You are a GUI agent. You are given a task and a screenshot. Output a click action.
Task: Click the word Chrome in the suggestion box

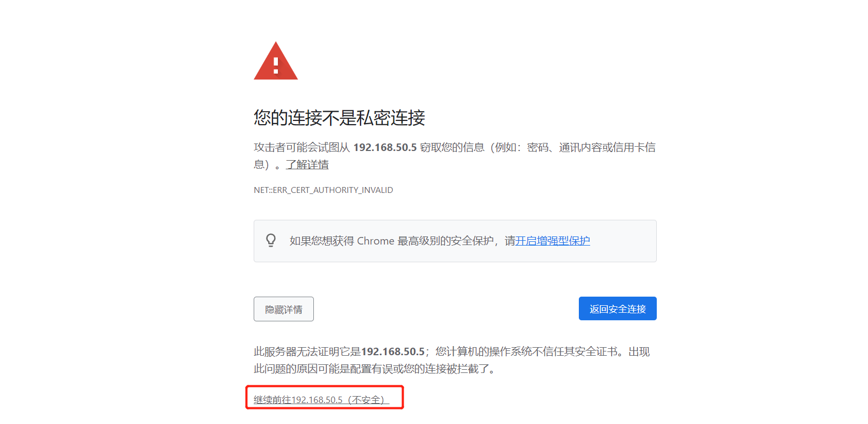click(x=376, y=241)
